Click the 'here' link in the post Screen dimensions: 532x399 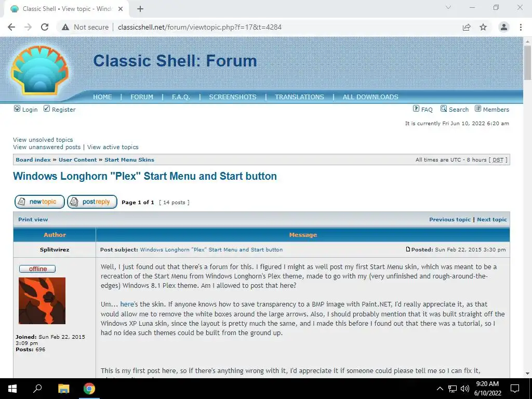pyautogui.click(x=127, y=304)
